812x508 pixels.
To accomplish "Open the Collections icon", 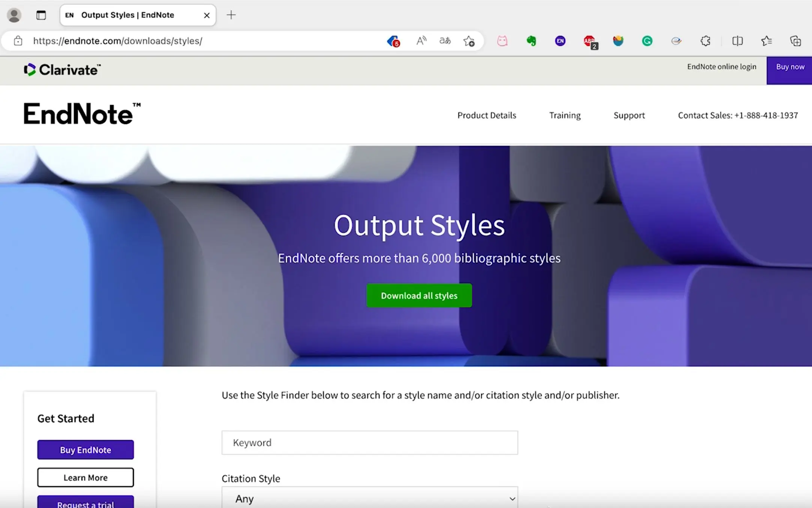I will (795, 41).
